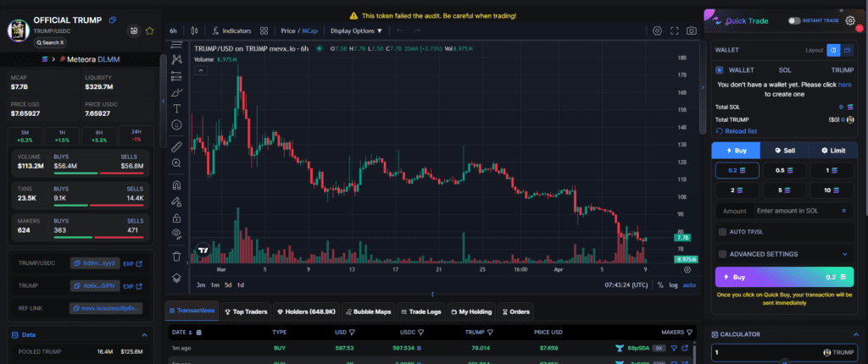Select the 10 SOL amount preset
Screen dimensions: 868x364
[832, 190]
